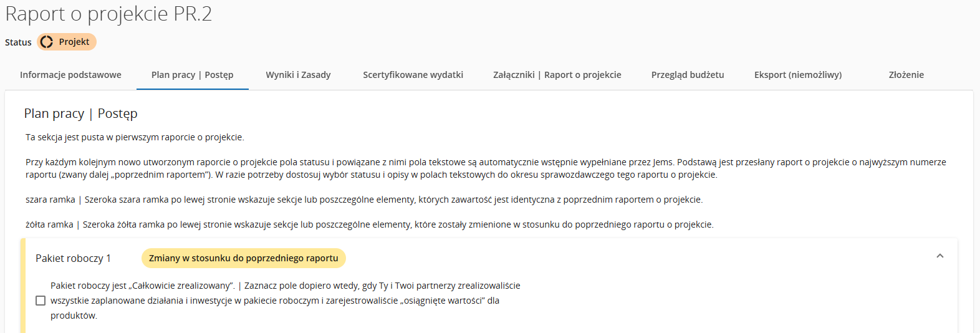Image resolution: width=980 pixels, height=333 pixels.
Task: Collapse the Pakiet roboczy 1 panel chevron
Action: (x=939, y=256)
